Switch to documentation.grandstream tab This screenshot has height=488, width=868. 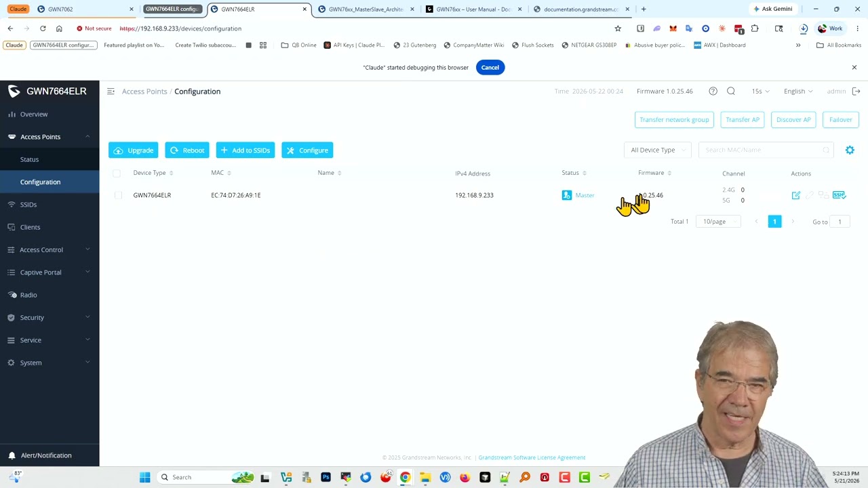[581, 9]
